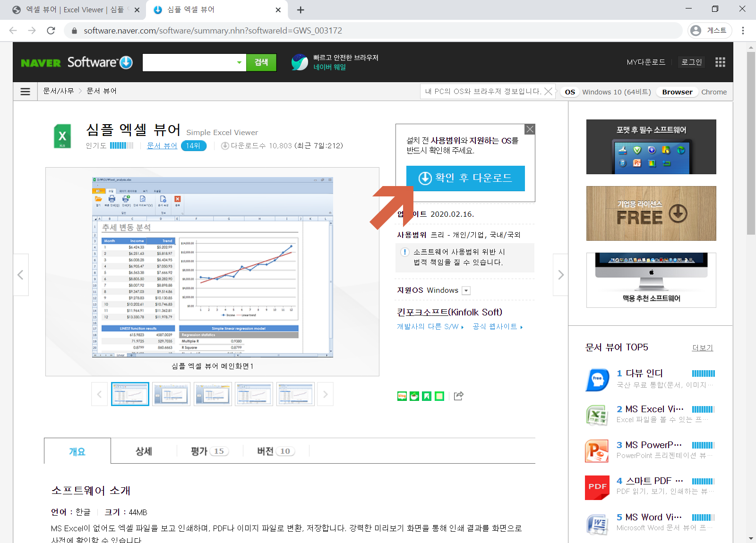This screenshot has height=543, width=756.
Task: Share to Naver cafe icon
Action: pos(414,396)
